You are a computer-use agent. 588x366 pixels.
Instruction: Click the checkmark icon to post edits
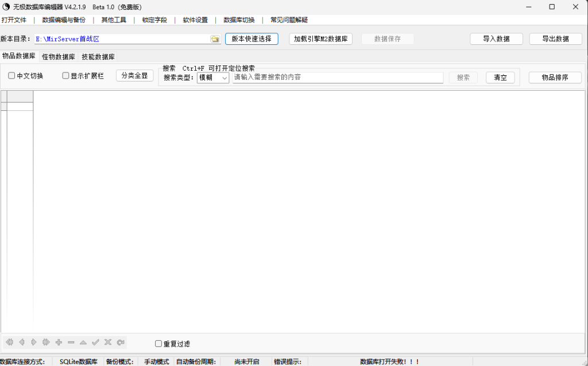pyautogui.click(x=95, y=342)
